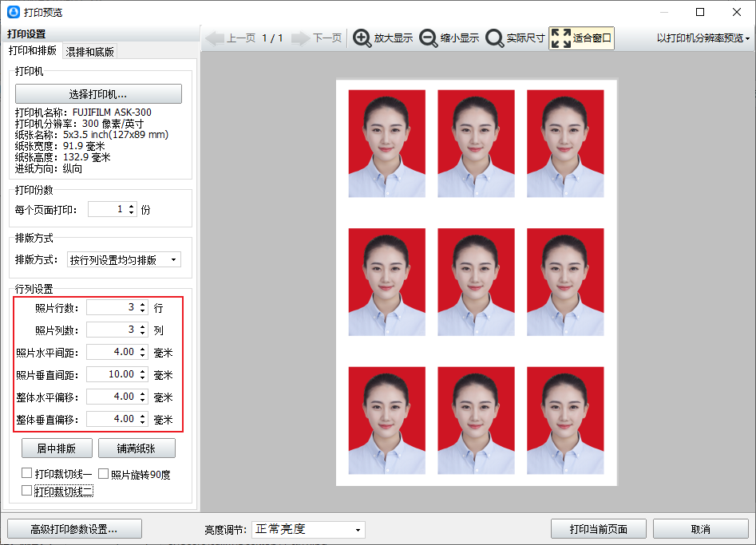
Task: Open the 以打印机分辨率预览 dropdown
Action: click(x=703, y=38)
